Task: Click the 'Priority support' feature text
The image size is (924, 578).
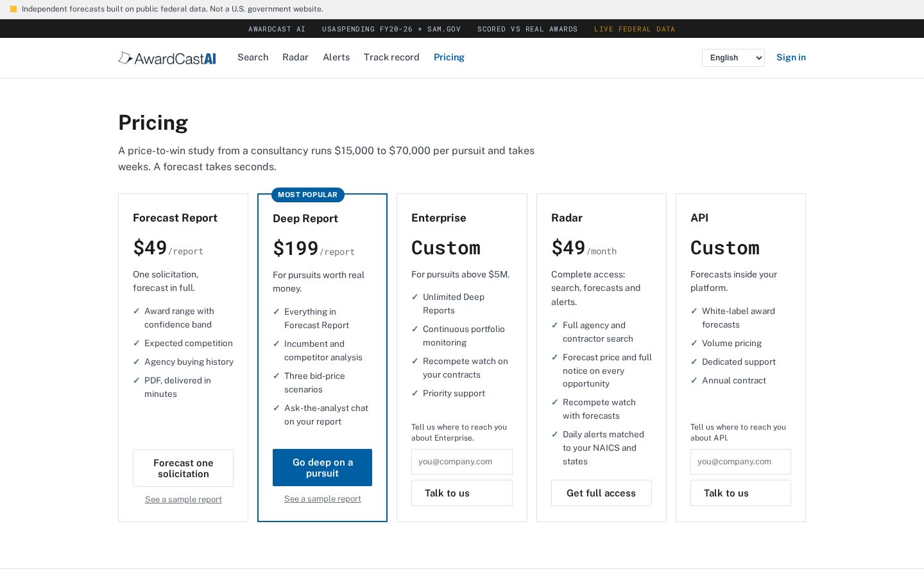Action: click(454, 393)
